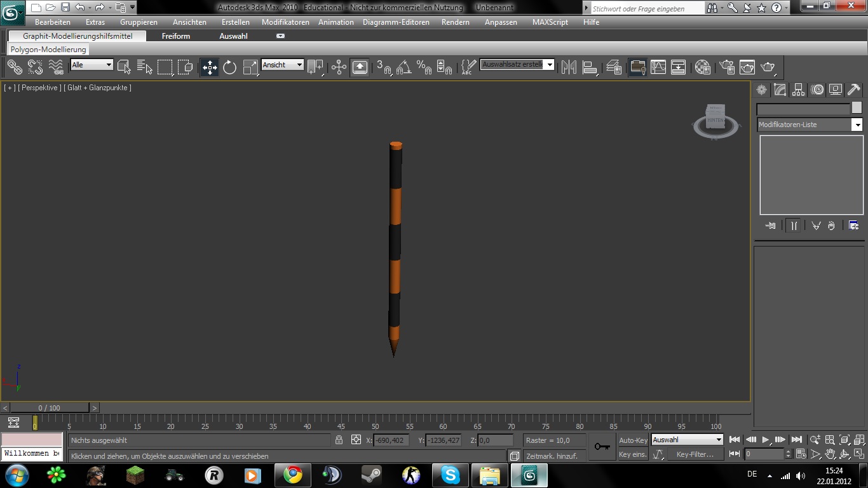Screen dimensions: 868x488
Task: Open the mirror tool
Action: click(569, 66)
